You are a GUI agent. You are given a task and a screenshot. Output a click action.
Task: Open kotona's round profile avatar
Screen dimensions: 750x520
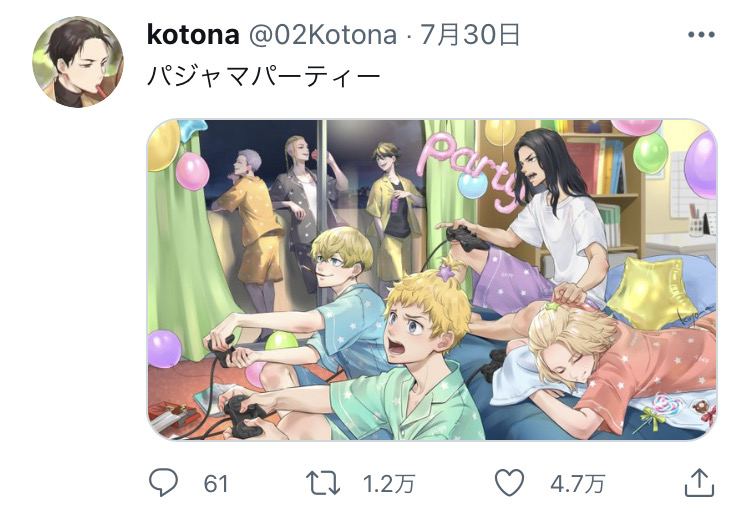[78, 62]
